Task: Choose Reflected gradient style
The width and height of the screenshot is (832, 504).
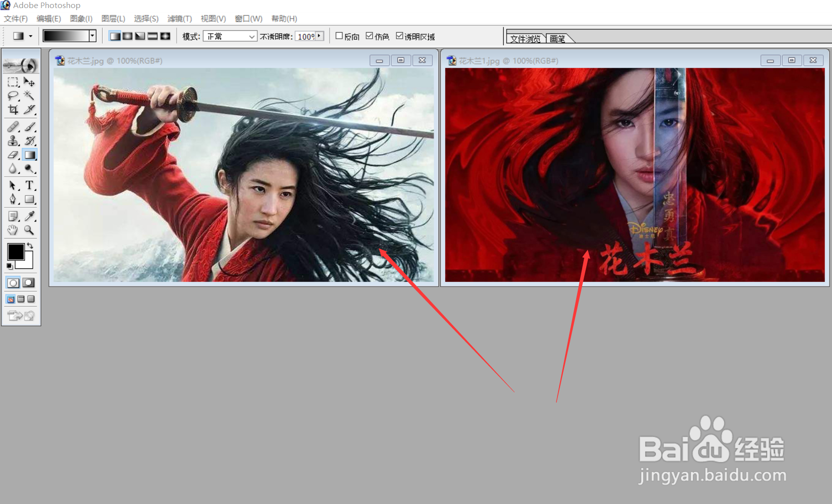Action: 153,36
